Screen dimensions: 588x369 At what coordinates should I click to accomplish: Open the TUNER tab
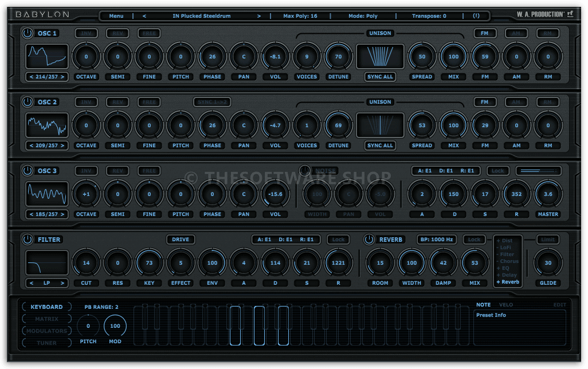46,343
